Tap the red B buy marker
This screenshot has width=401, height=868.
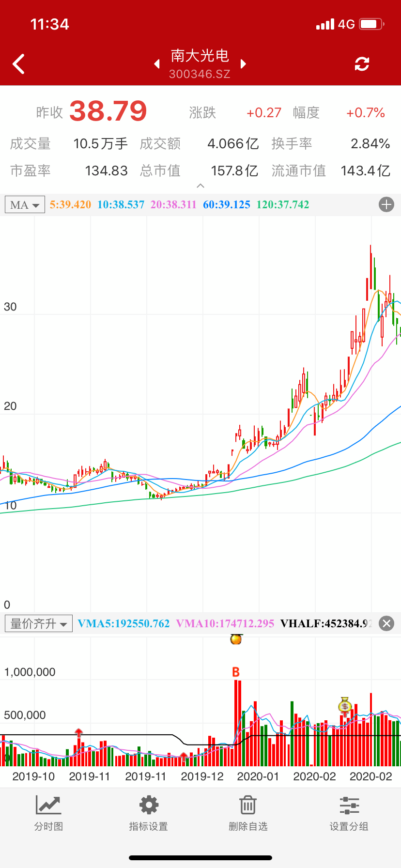tap(236, 672)
